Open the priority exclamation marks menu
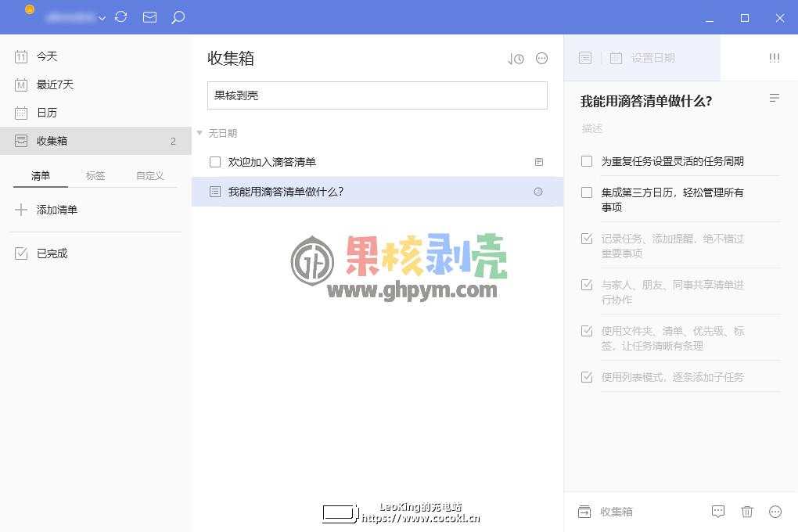The width and height of the screenshot is (798, 532). tap(774, 58)
